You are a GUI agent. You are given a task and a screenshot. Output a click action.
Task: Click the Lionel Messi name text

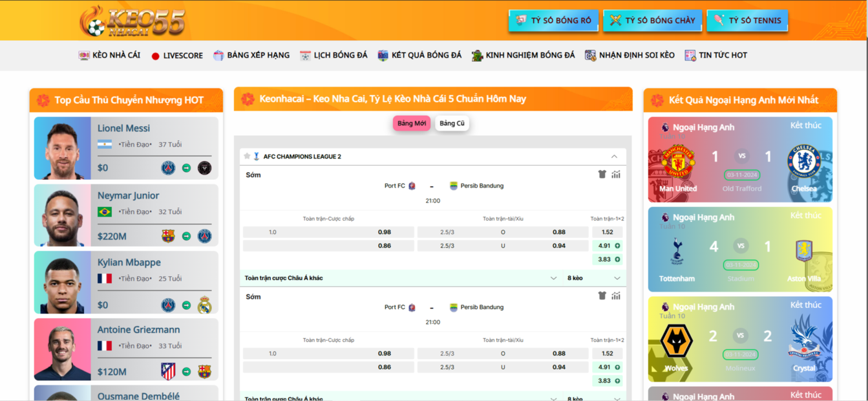tap(123, 128)
